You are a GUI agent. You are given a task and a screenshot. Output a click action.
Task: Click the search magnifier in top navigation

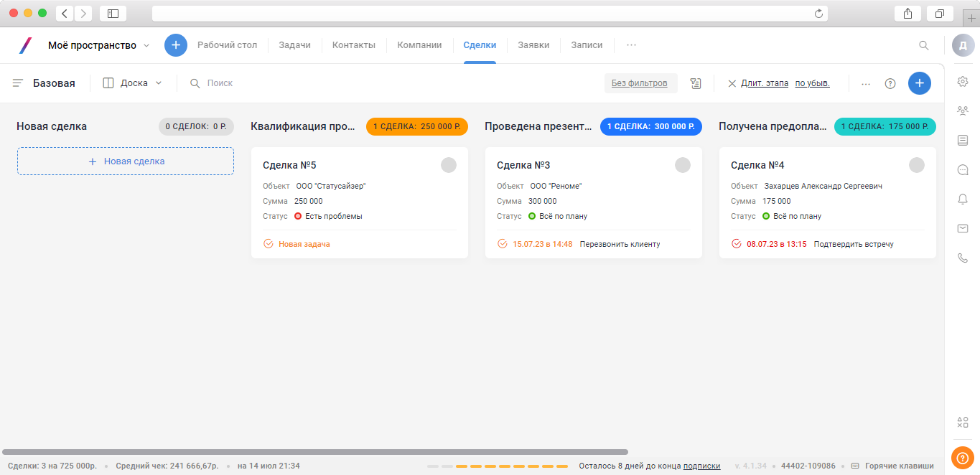pos(924,45)
